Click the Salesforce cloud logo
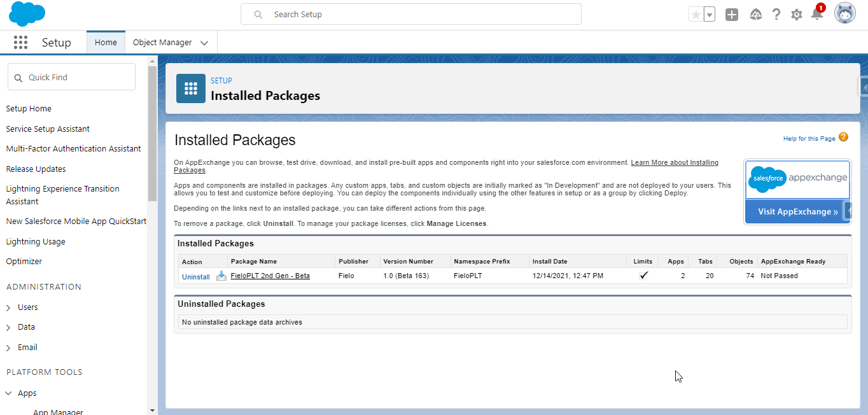The height and width of the screenshot is (415, 868). point(27,14)
